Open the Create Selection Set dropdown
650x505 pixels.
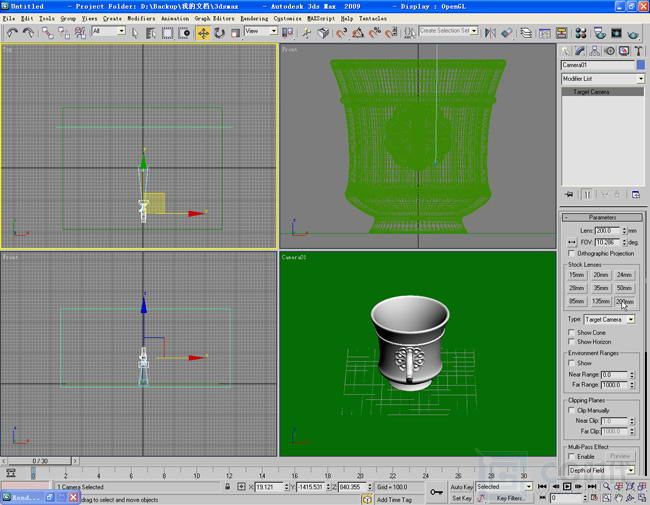coord(448,31)
